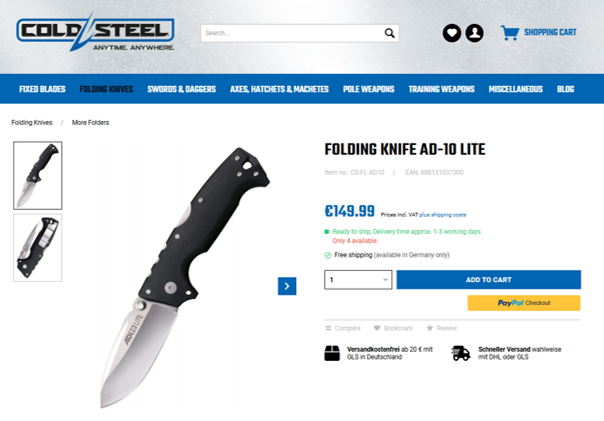Select the second knife thumbnail
Viewport: 604px width, 421px height.
pyautogui.click(x=38, y=248)
